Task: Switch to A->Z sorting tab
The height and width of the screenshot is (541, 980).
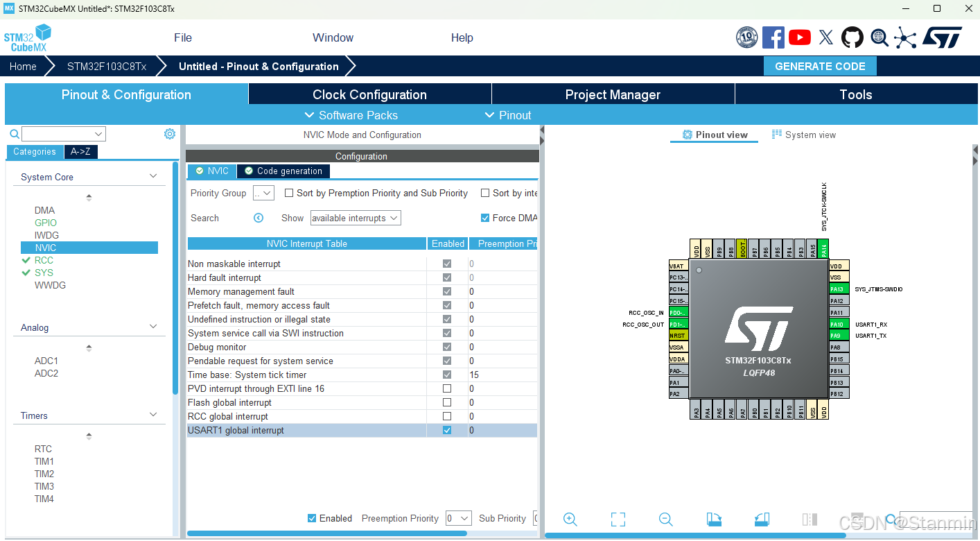Action: click(81, 151)
